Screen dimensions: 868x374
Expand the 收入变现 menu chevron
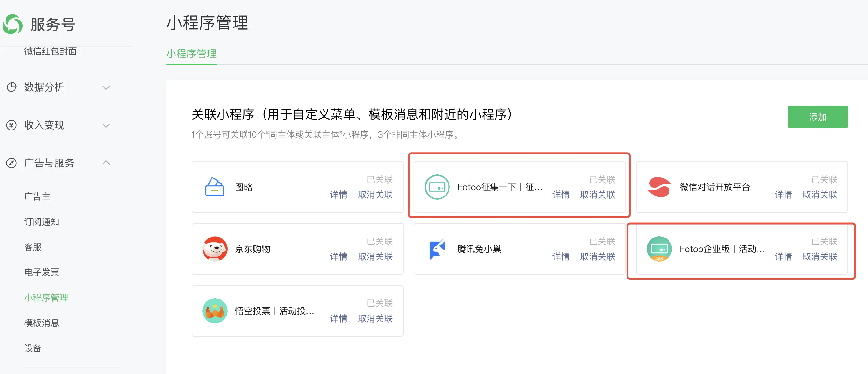(106, 125)
